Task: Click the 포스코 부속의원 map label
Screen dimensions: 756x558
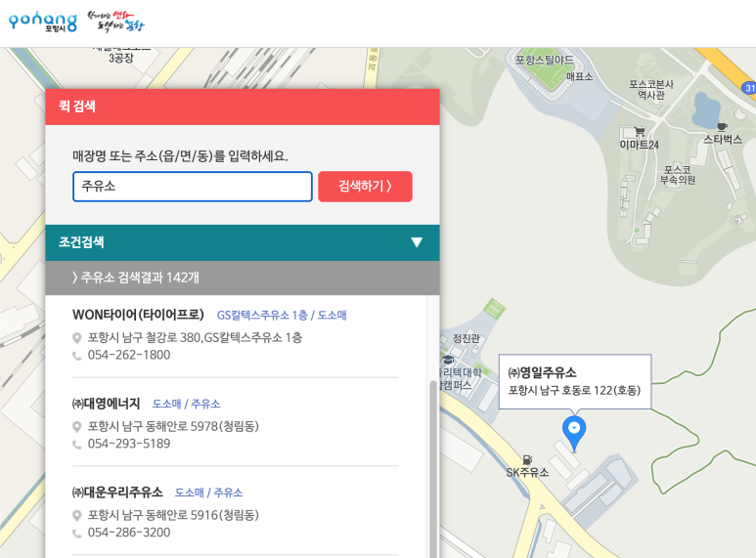Action: pos(678,175)
